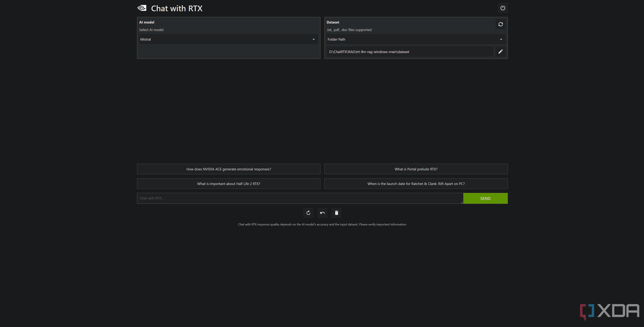Focus the Chat with RTX input box
The height and width of the screenshot is (327, 644).
click(x=300, y=198)
